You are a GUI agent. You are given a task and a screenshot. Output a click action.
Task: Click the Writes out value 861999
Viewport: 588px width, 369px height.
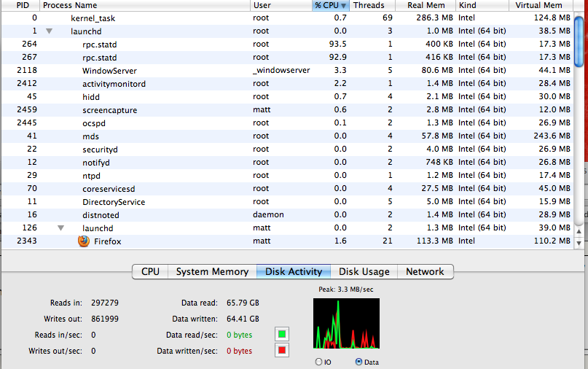pyautogui.click(x=105, y=319)
